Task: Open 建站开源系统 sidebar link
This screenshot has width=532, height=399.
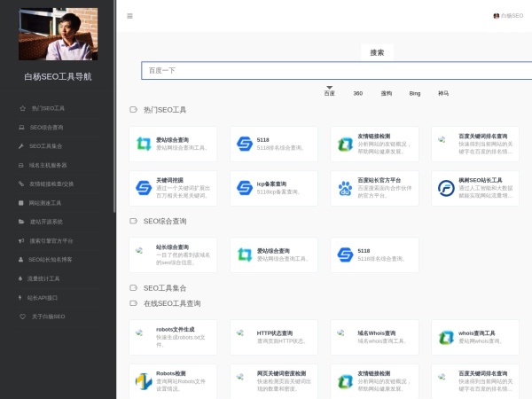Action: (46, 222)
